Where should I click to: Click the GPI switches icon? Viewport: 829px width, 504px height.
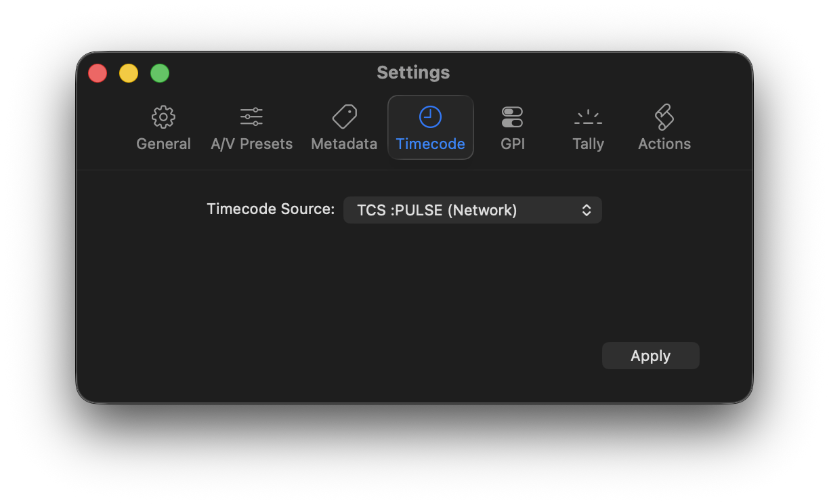click(x=512, y=117)
